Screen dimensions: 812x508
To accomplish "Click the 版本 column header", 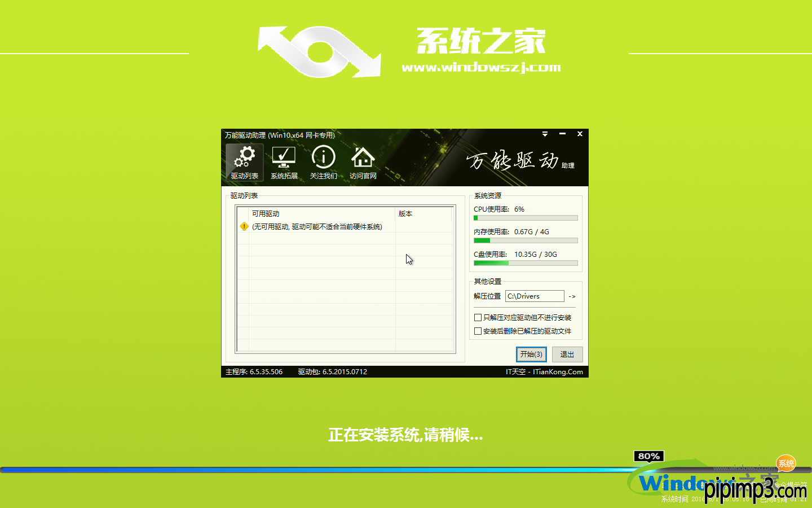I will 423,213.
